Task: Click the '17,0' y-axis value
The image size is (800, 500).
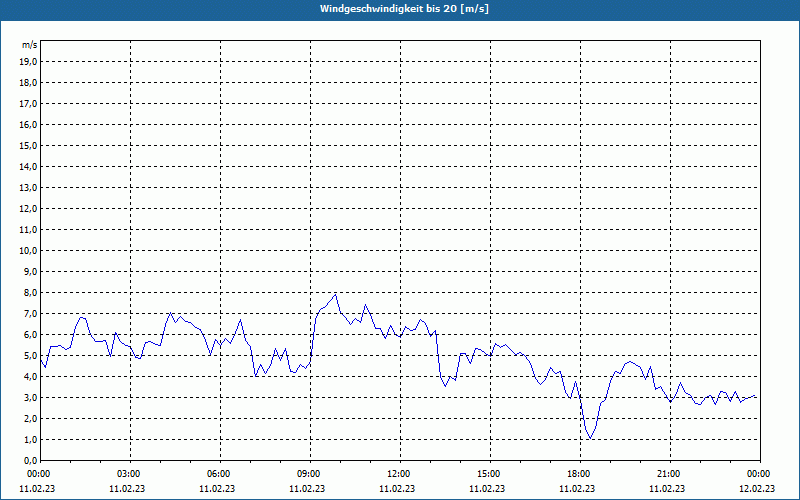Action: [28, 104]
